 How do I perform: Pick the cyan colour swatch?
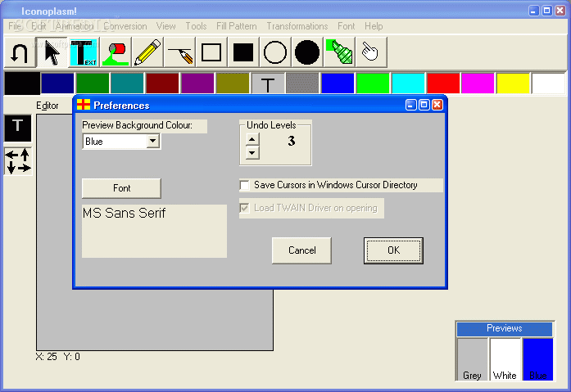[x=408, y=83]
